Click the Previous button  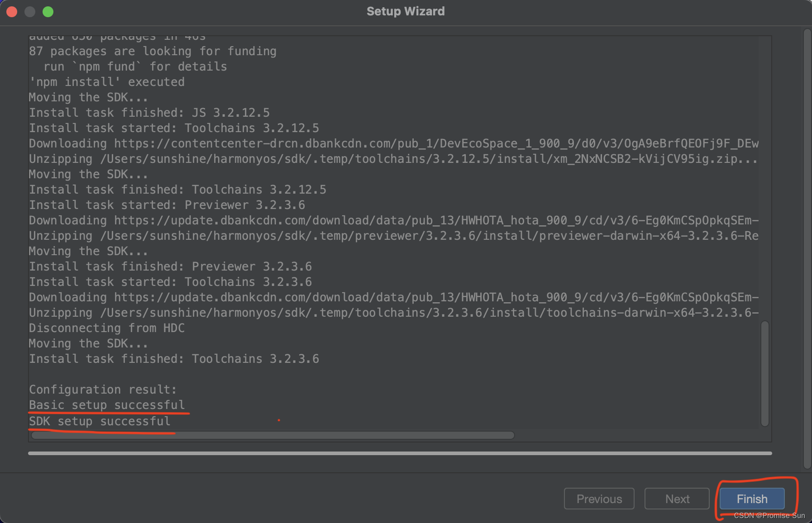pos(599,499)
